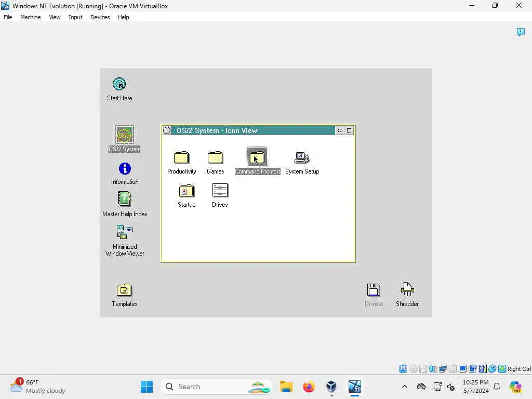This screenshot has width=532, height=399.
Task: Click the Windows Start button
Action: point(147,387)
